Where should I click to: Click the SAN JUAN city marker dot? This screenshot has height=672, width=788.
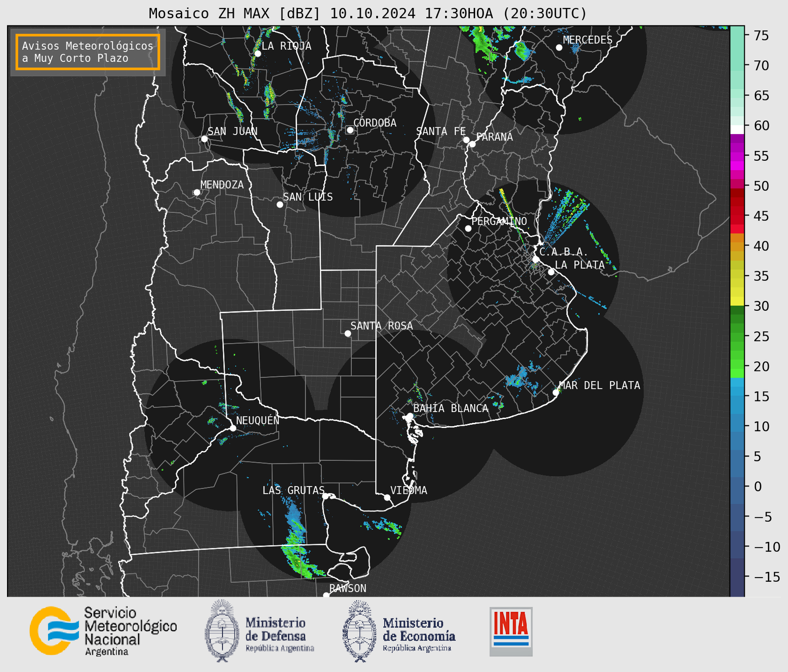click(204, 139)
